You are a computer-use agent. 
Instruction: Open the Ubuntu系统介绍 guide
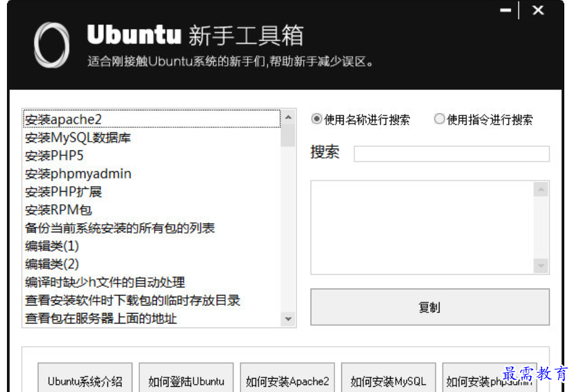85,379
